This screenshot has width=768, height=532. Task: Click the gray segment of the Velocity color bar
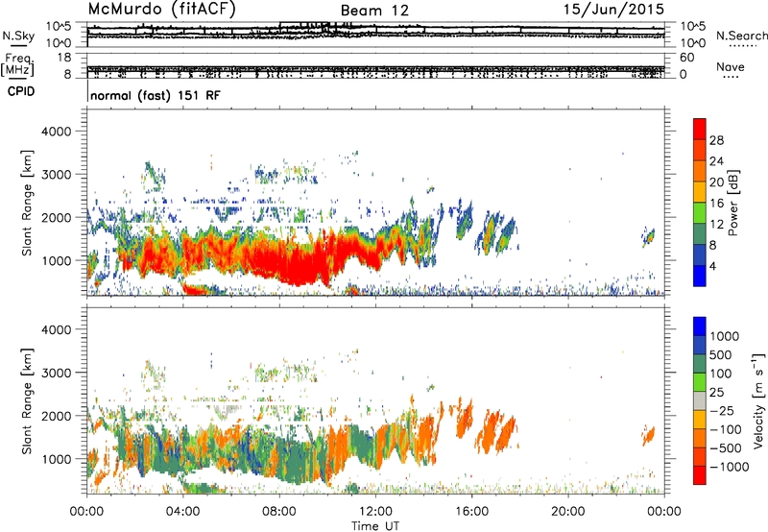point(700,401)
